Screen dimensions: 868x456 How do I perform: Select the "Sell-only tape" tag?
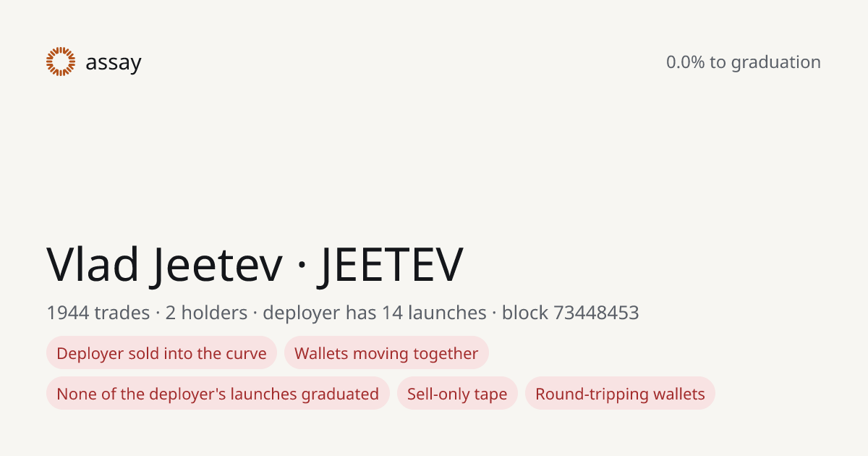pyautogui.click(x=457, y=394)
